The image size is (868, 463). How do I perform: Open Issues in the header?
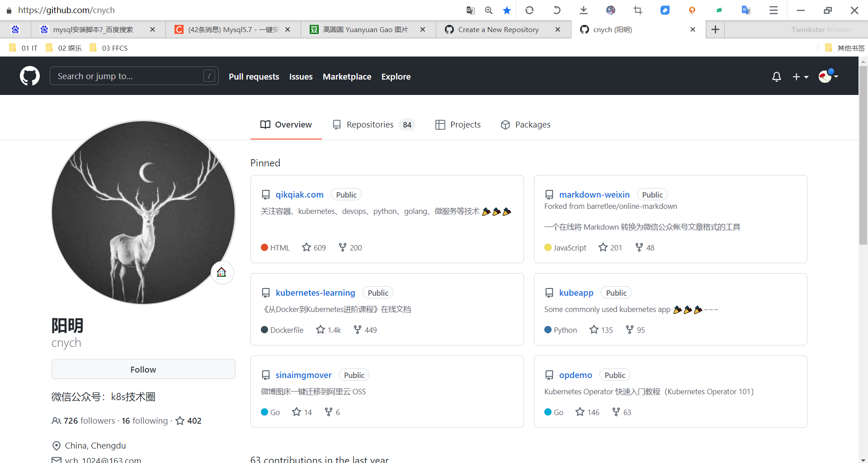click(301, 76)
